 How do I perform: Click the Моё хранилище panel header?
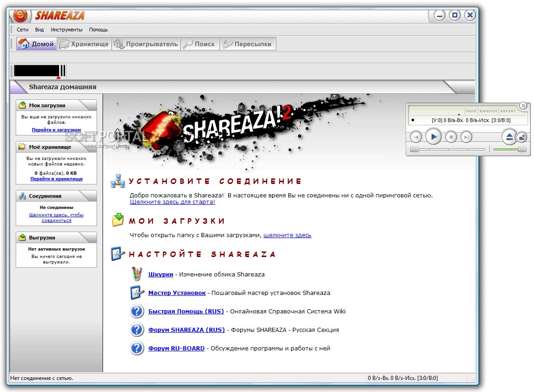56,147
